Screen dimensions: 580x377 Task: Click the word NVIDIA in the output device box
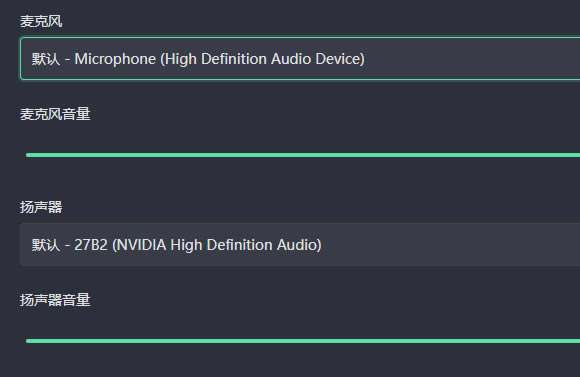coord(141,245)
